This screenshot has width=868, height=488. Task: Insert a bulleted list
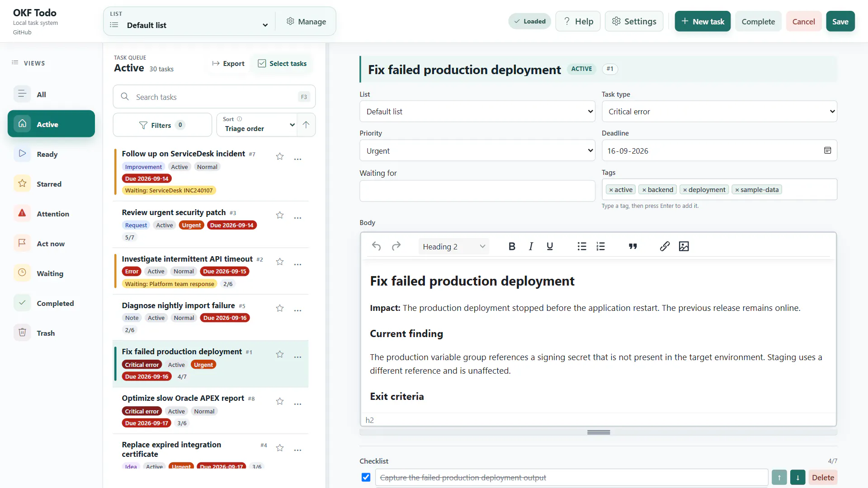582,246
